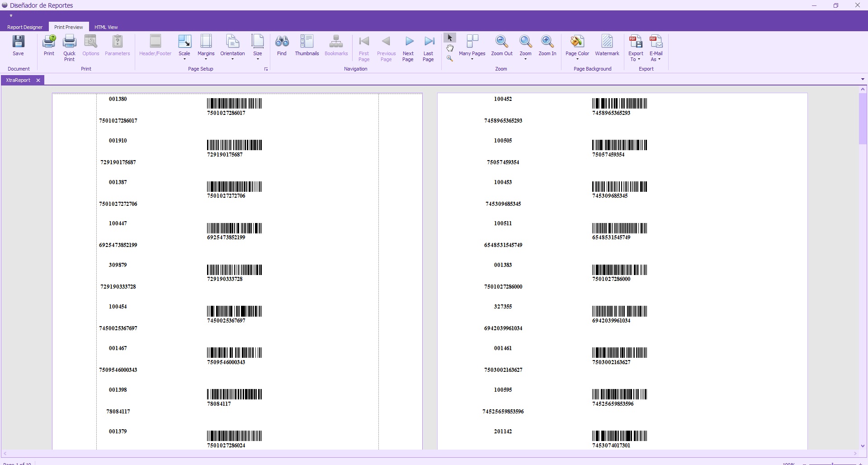This screenshot has height=465, width=868.
Task: Show page Thumbnails
Action: 307,45
